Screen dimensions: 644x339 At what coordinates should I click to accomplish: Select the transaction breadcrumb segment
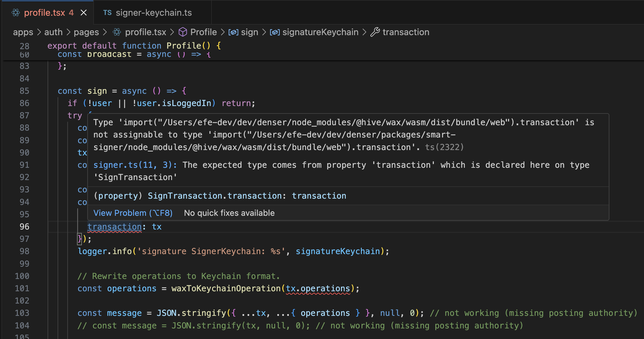point(406,32)
